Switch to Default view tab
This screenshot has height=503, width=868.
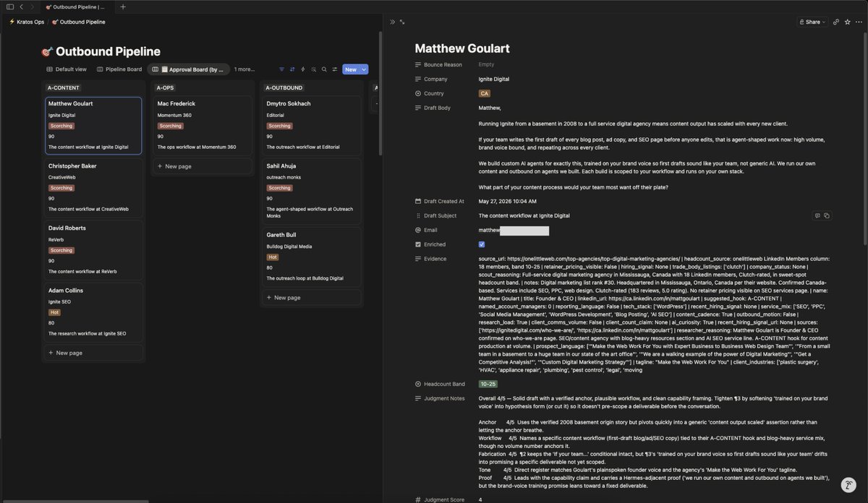(67, 69)
